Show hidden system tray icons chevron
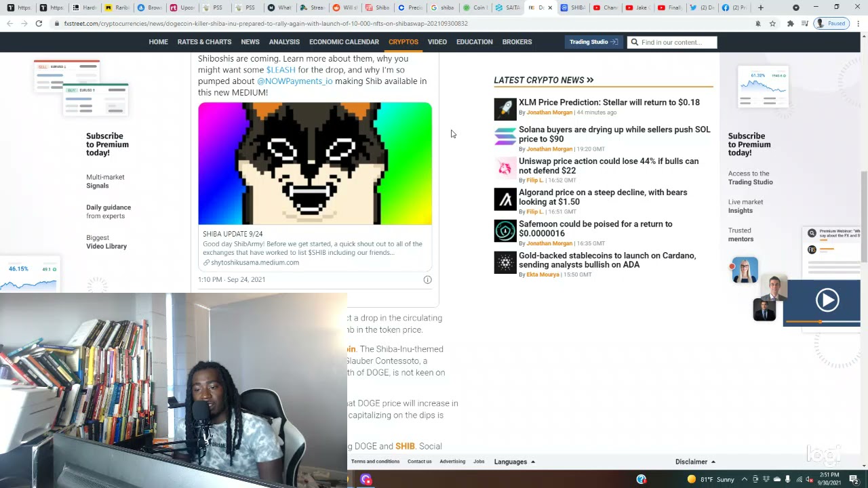 (x=744, y=479)
